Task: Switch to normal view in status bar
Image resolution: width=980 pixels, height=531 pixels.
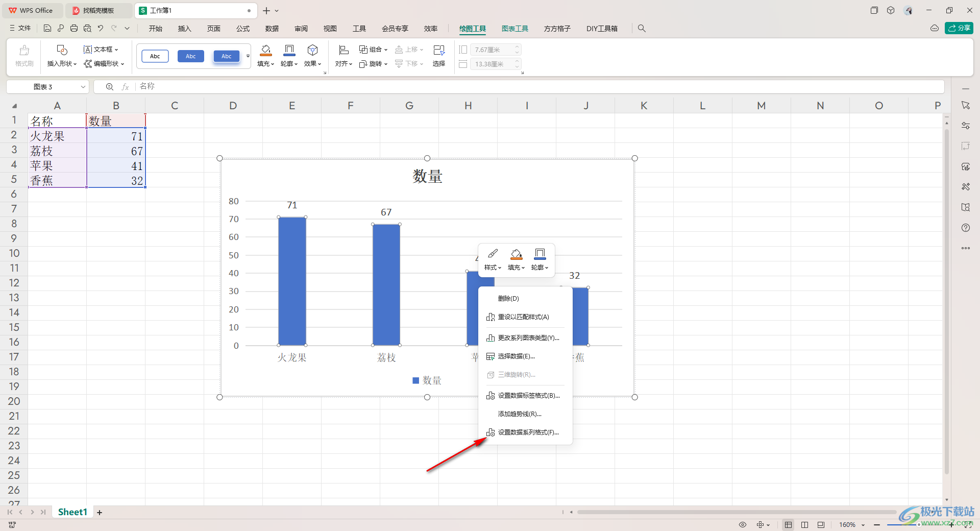Action: click(x=788, y=524)
